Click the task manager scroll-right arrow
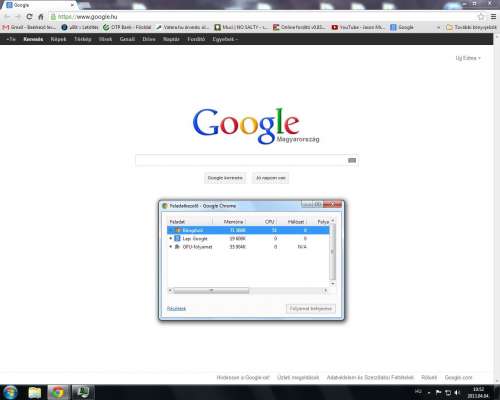Viewport: 500px width, 400px height. (x=326, y=291)
